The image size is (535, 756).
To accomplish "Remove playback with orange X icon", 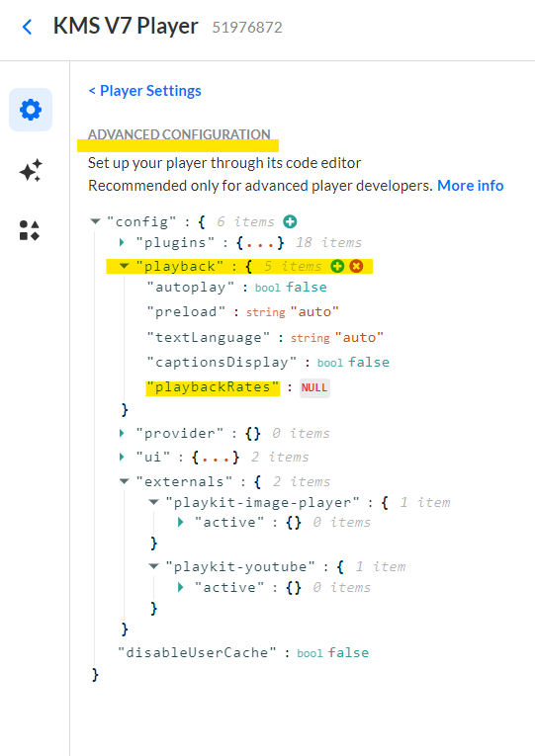I will (x=357, y=266).
